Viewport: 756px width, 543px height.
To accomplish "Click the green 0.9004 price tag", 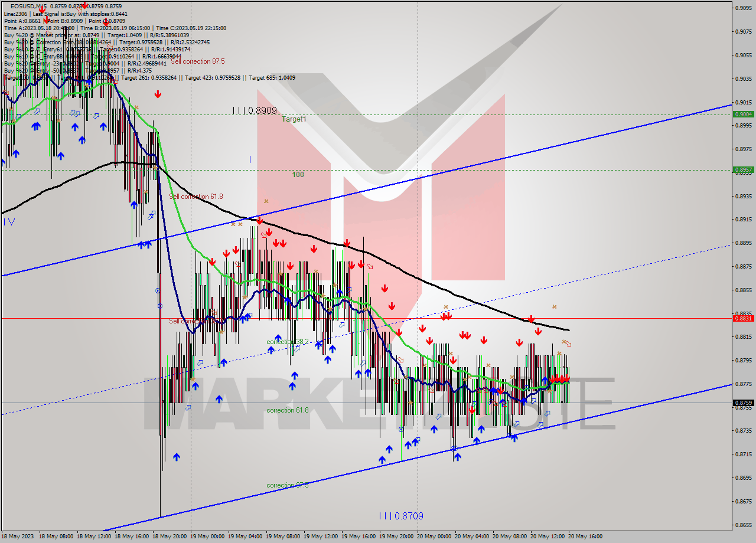I will (x=743, y=115).
